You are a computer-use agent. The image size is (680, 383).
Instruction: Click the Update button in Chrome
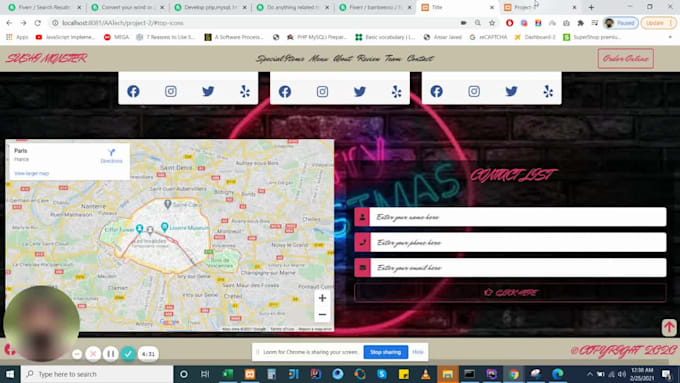click(659, 23)
